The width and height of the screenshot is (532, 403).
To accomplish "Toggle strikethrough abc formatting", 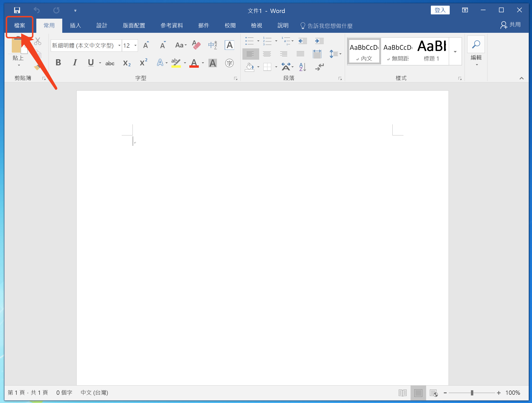I will (110, 63).
